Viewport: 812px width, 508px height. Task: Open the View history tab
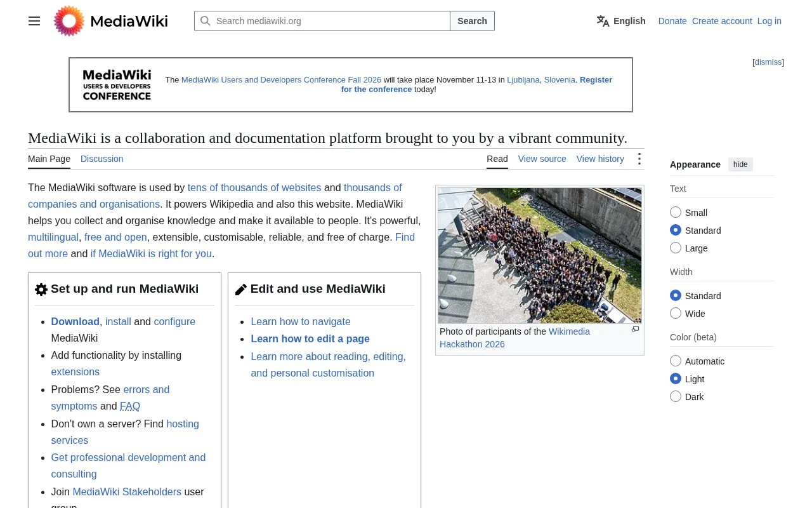(x=600, y=159)
